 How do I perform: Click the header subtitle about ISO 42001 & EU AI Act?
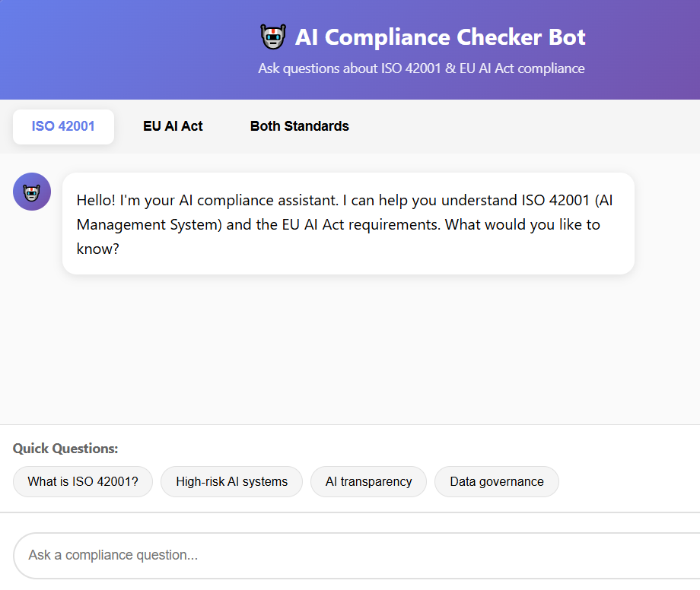click(x=421, y=68)
